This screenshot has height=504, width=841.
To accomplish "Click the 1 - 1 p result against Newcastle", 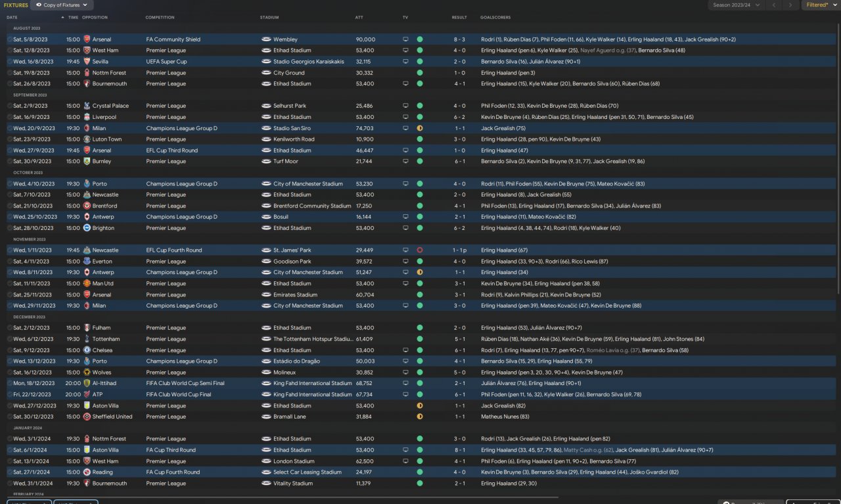I will pyautogui.click(x=459, y=250).
